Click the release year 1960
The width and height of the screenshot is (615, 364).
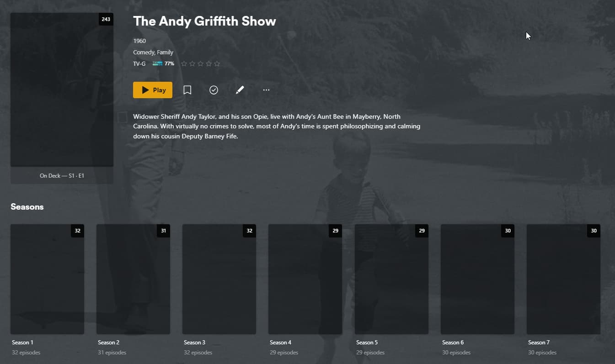point(139,41)
